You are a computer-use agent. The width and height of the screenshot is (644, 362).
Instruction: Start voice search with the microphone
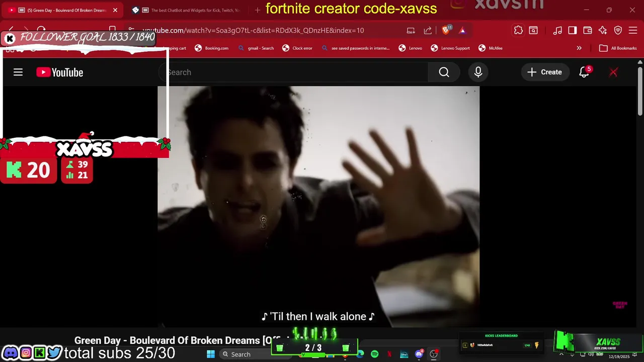[x=478, y=72]
